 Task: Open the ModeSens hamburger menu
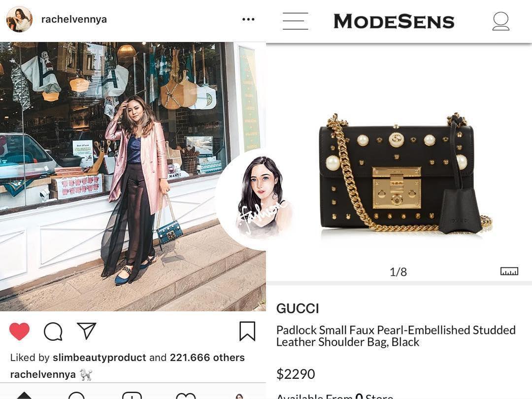point(295,21)
